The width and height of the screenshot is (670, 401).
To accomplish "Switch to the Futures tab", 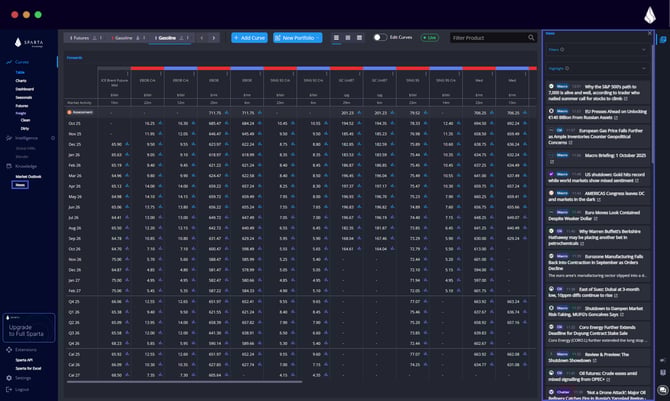I will 84,38.
